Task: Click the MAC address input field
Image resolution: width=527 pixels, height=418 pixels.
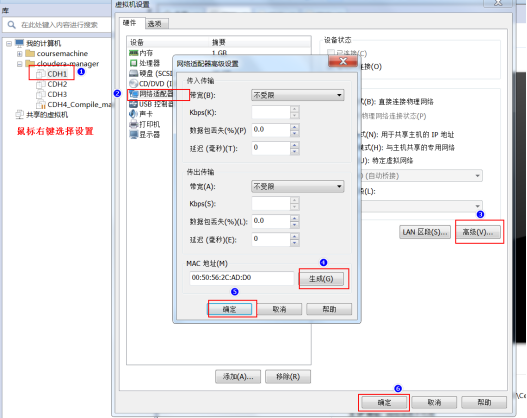Action: (x=241, y=278)
